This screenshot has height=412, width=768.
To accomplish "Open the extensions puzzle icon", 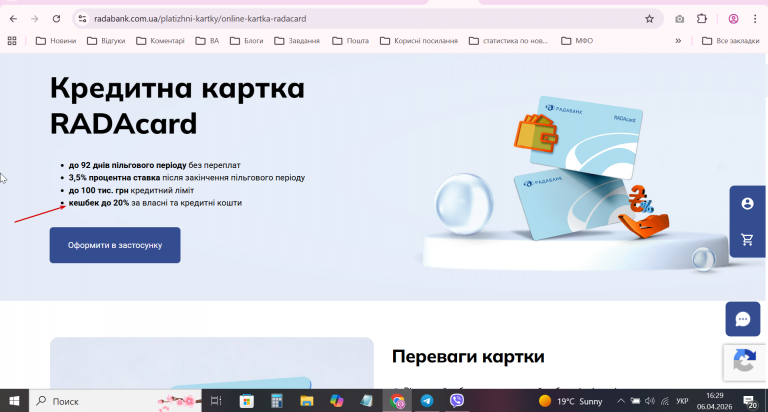I will click(x=702, y=19).
